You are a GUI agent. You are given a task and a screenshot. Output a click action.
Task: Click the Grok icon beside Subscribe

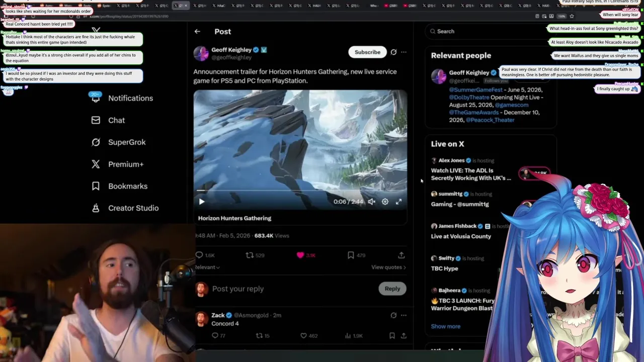tap(393, 52)
